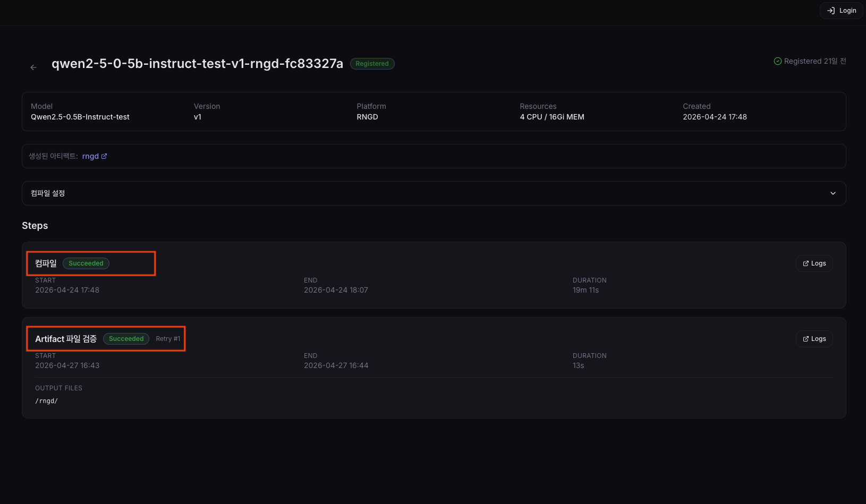Click the login arrow icon

831,11
